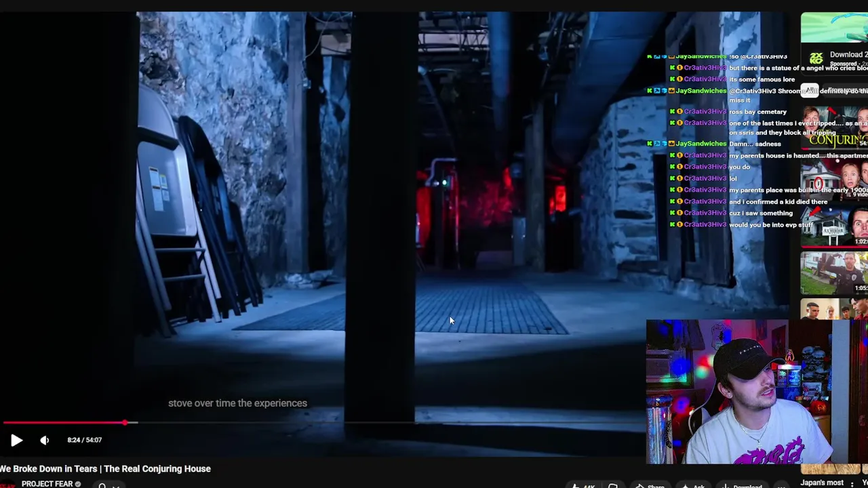Click the caption 'stove over time the experiences'
This screenshot has height=488, width=868.
[x=237, y=403]
